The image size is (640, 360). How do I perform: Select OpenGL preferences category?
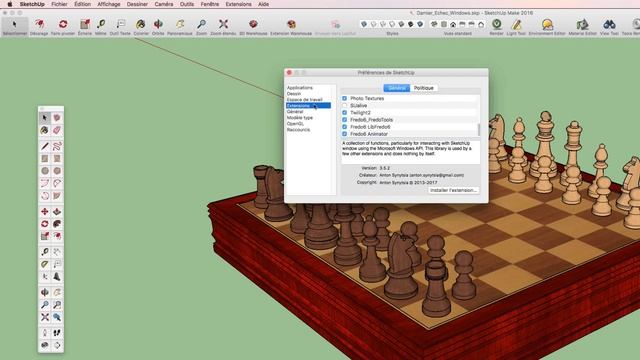pyautogui.click(x=295, y=123)
